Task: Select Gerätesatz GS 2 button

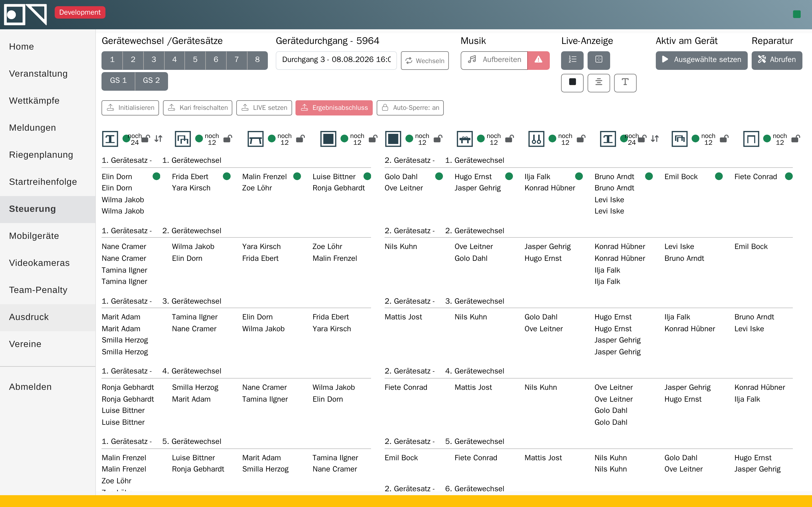Action: pyautogui.click(x=151, y=81)
